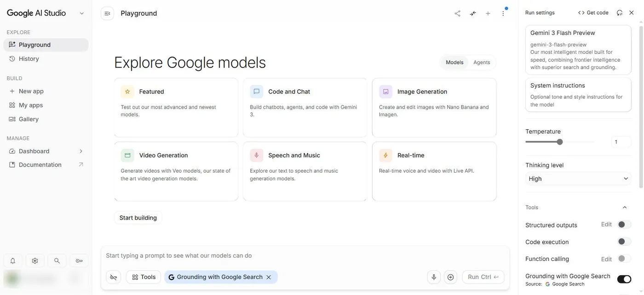Open the three-dot more options menu
Viewport: 644px width, 295px height.
503,13
